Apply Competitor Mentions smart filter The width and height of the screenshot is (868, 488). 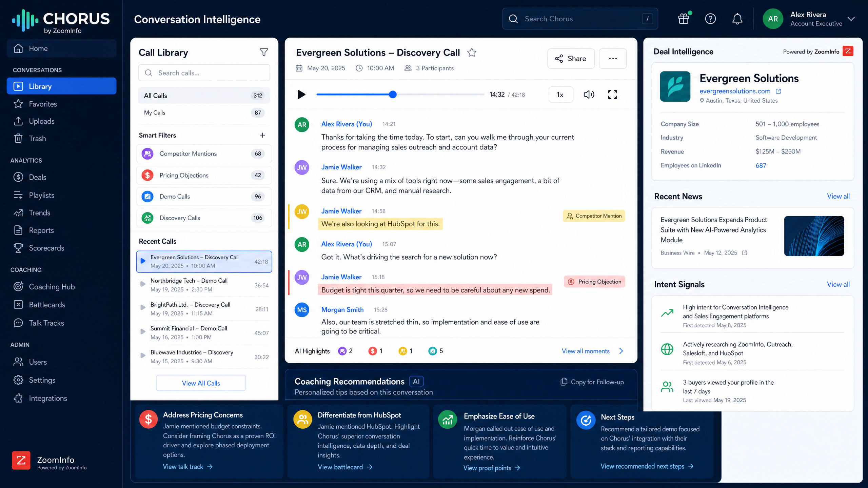(204, 154)
